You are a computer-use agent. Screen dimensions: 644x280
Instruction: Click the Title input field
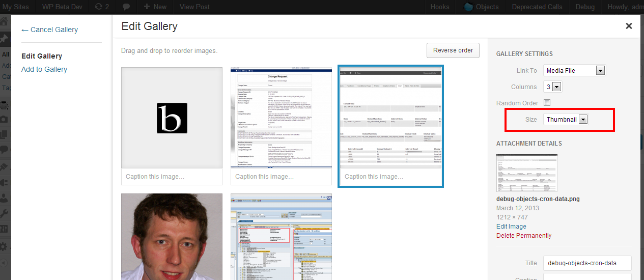587,263
